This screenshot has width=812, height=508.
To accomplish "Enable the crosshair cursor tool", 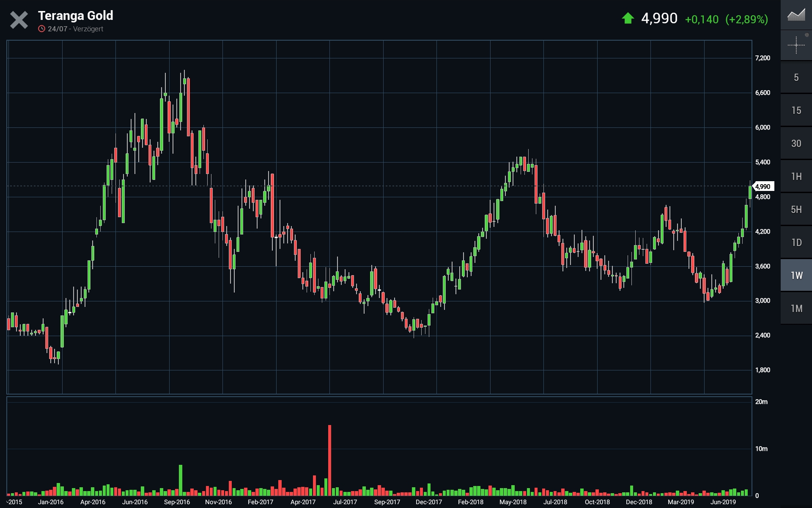I will coord(796,45).
